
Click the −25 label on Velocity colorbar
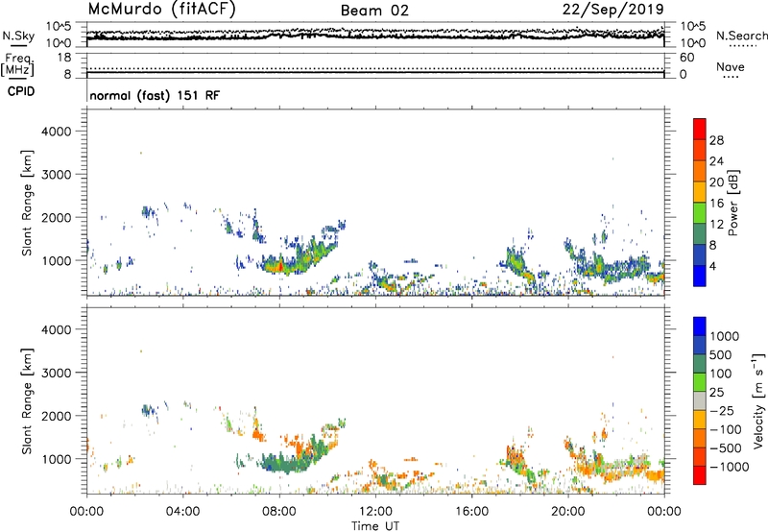[722, 411]
